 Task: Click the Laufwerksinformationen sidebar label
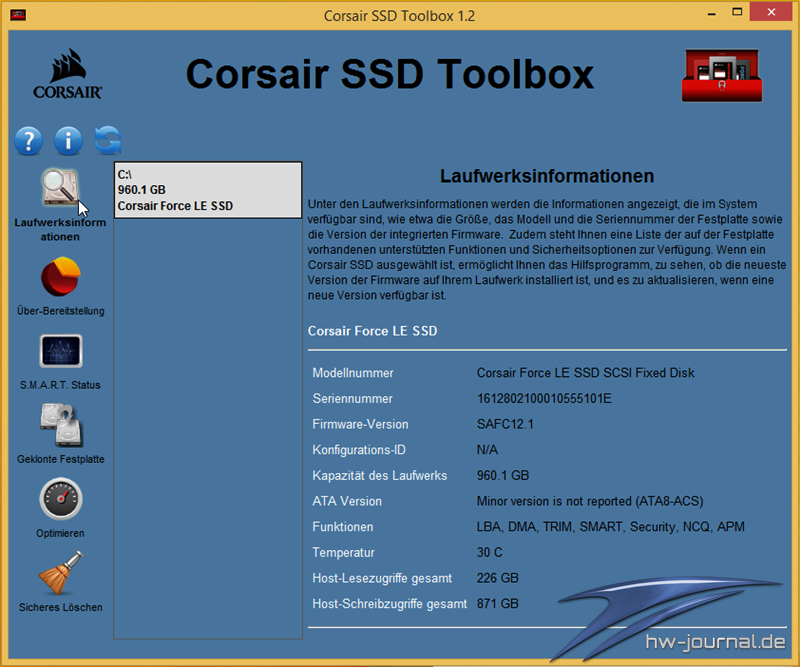tap(60, 230)
